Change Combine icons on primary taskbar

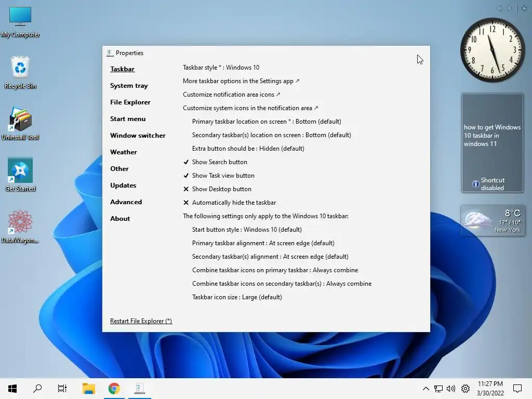[275, 270]
